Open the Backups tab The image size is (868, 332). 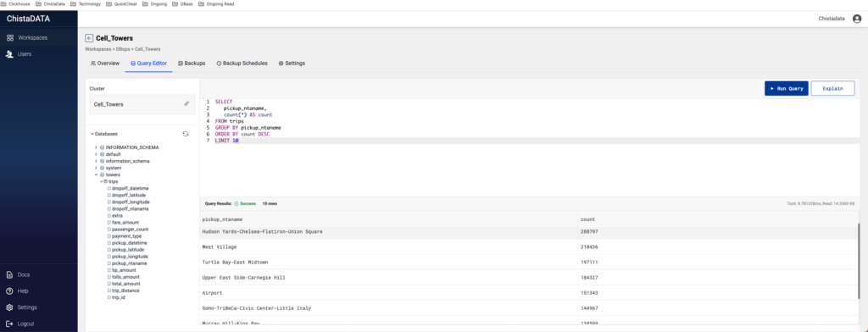pos(192,64)
